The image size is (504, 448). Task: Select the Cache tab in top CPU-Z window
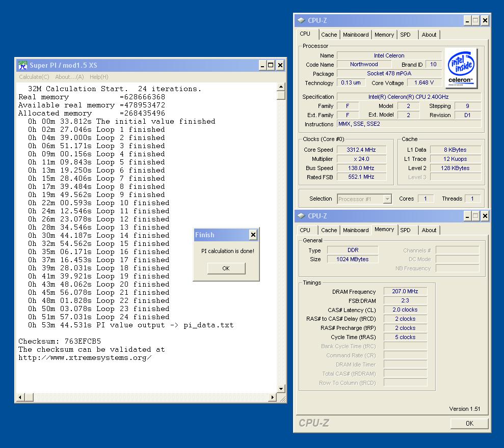(x=329, y=35)
